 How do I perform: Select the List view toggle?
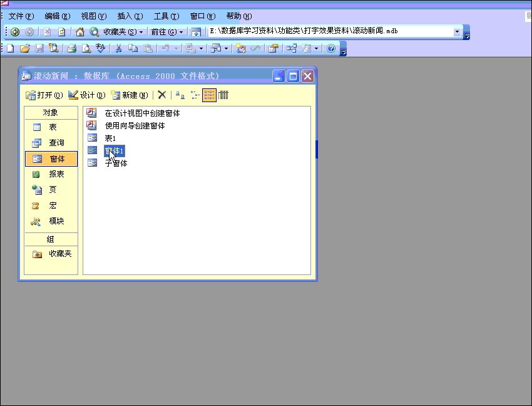click(x=209, y=95)
